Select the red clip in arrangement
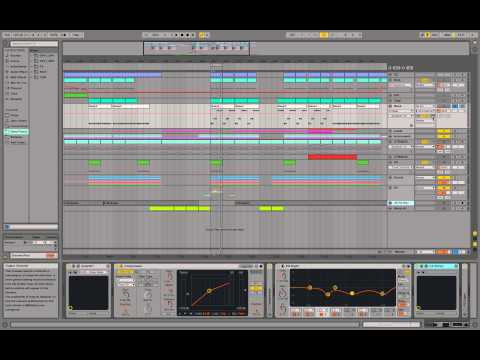This screenshot has height=360, width=480. tap(332, 157)
